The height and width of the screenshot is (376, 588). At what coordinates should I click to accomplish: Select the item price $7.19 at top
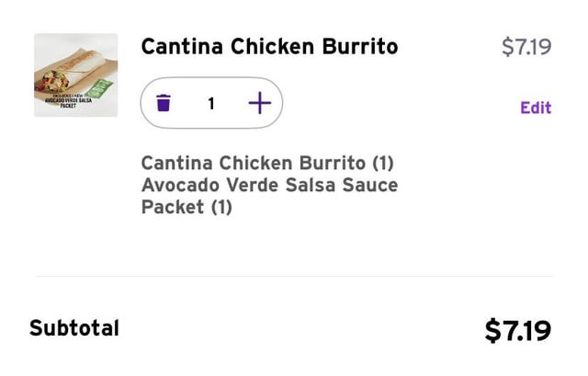click(526, 47)
